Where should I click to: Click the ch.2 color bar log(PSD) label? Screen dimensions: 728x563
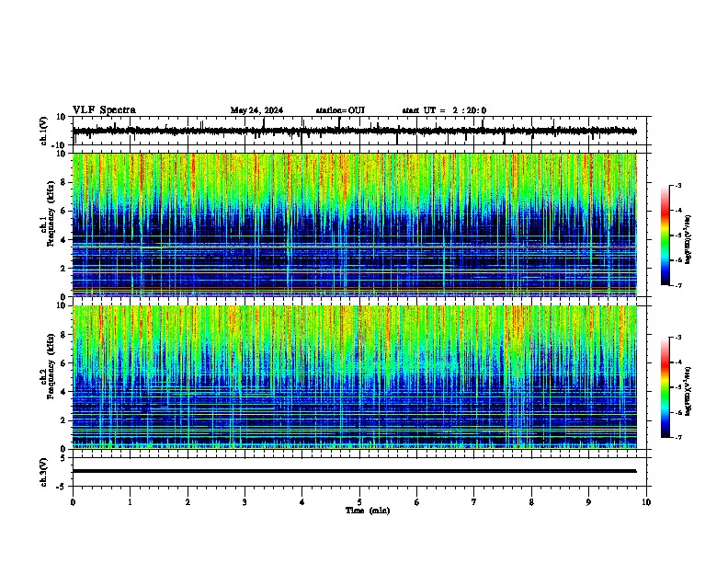point(688,391)
